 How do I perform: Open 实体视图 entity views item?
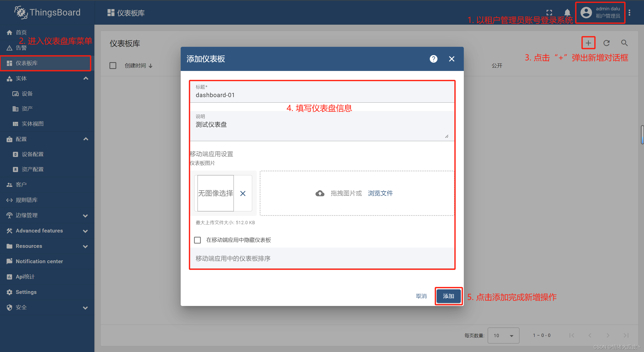coord(47,124)
